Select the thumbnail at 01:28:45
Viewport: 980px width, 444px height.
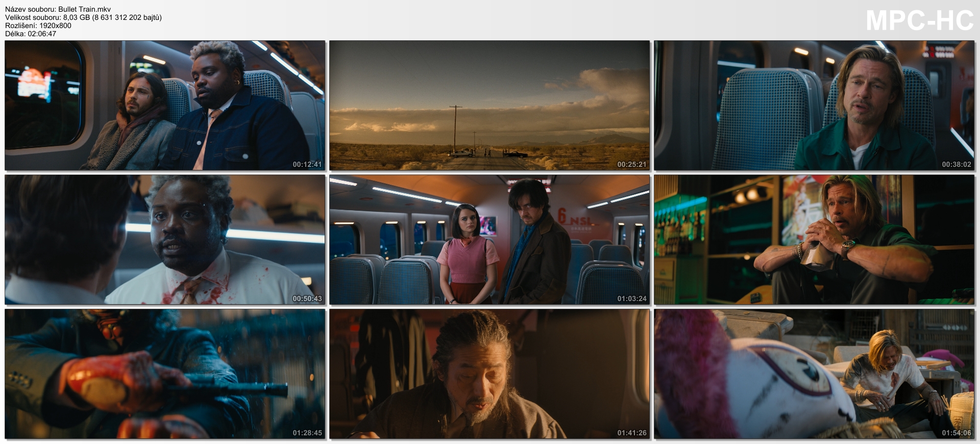pos(165,374)
